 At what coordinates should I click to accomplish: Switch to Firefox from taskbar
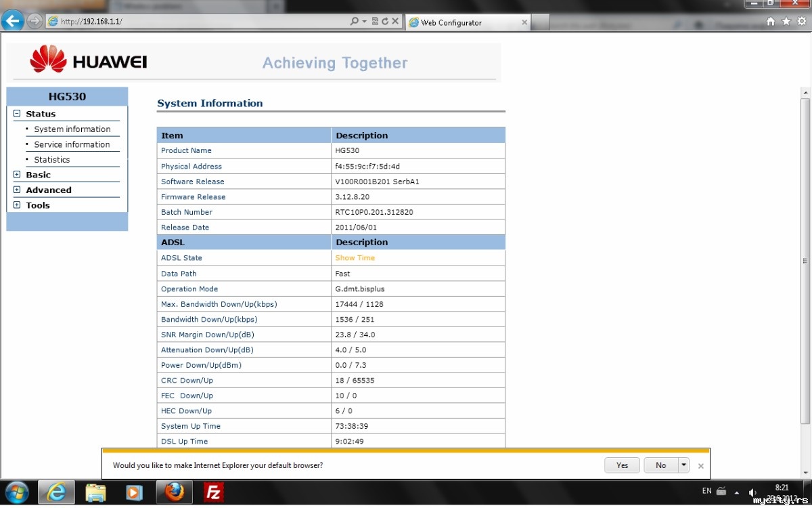point(175,492)
